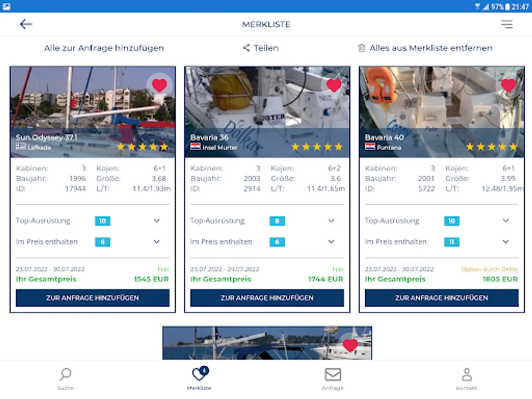Select the price 1805 EUR
This screenshot has height=399, width=532.
(x=500, y=279)
